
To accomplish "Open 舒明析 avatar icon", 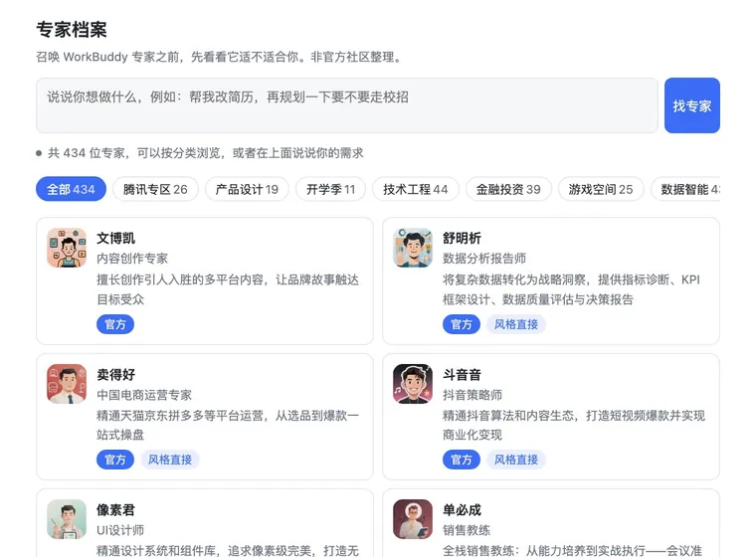I will 413,248.
